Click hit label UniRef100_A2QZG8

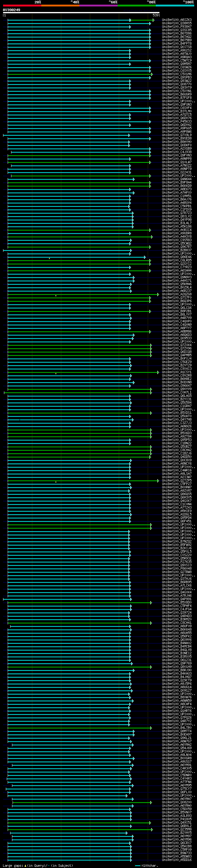click(177, 294)
